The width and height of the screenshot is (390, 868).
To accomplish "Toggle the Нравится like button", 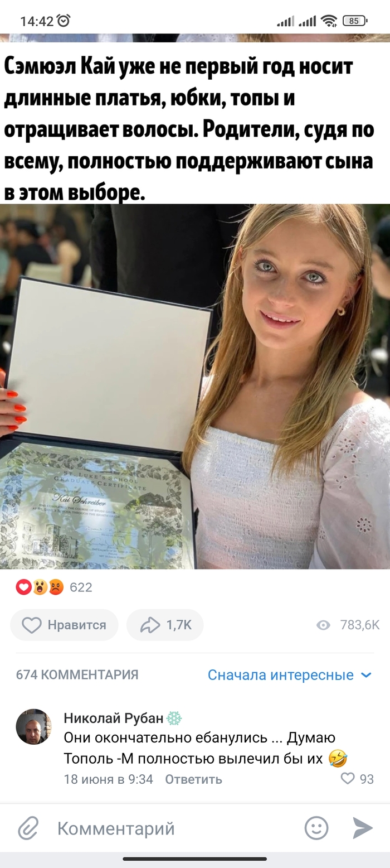I will 64,625.
